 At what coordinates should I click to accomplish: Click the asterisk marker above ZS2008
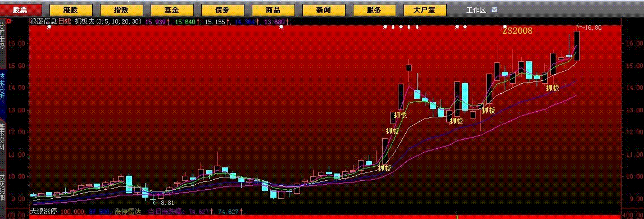tap(505, 26)
